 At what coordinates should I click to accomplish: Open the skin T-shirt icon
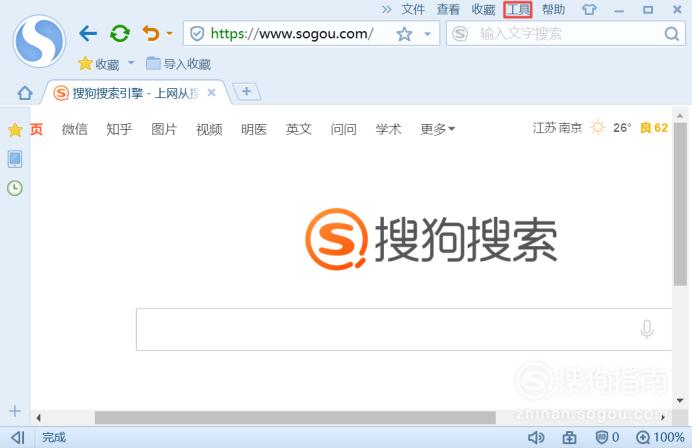(x=589, y=9)
